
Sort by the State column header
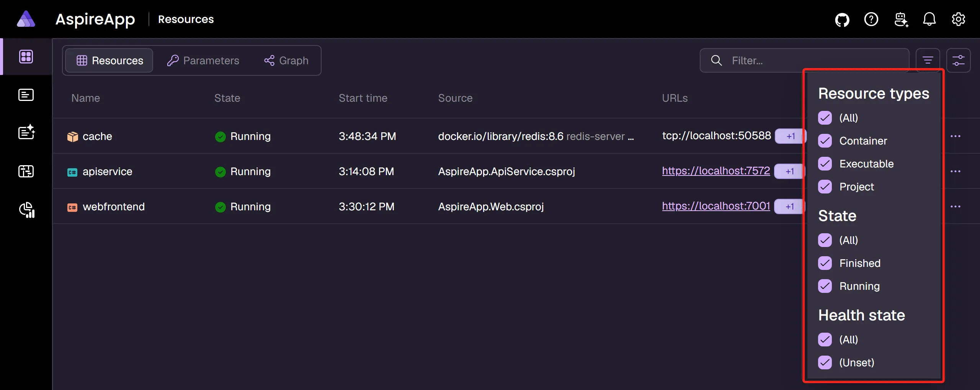point(227,98)
